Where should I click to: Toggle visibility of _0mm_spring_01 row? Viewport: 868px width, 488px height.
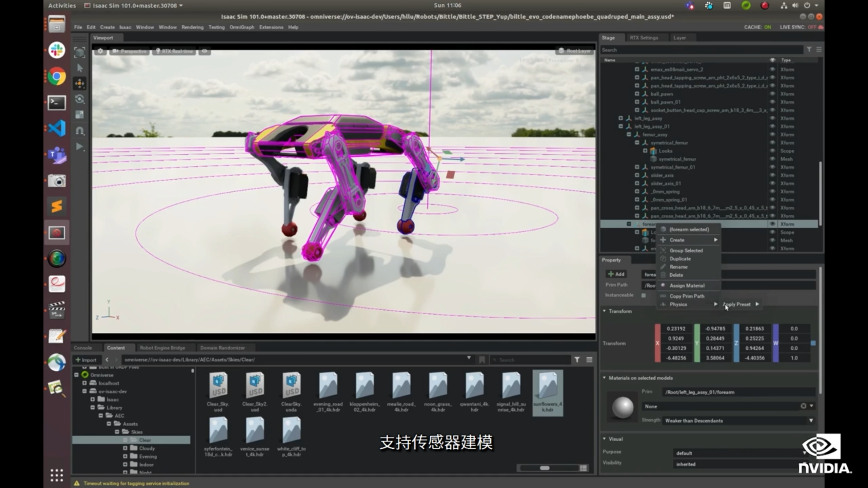coord(772,199)
